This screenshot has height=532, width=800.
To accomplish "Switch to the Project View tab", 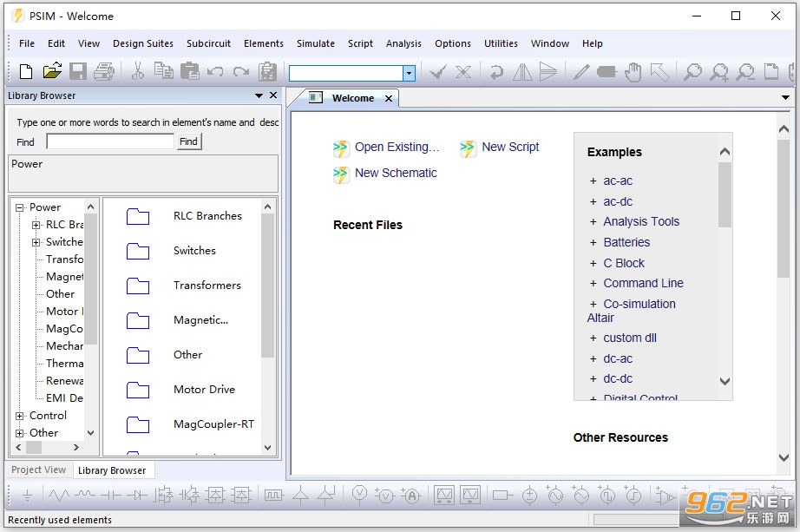I will click(39, 470).
